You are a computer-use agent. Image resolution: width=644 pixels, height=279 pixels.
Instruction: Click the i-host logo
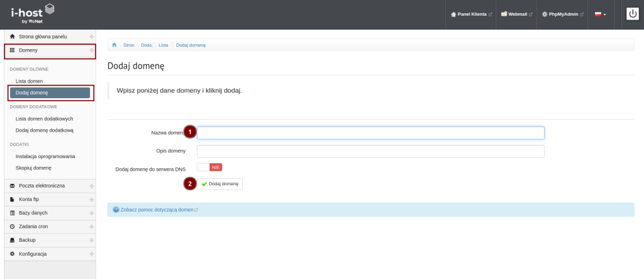pos(31,14)
